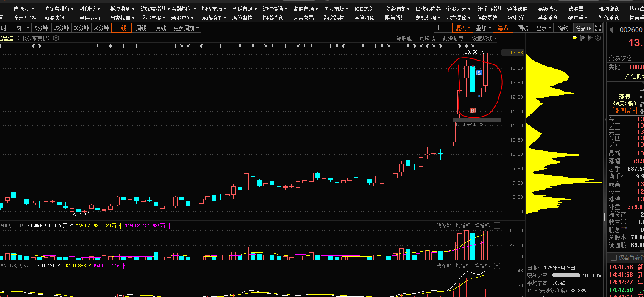Open 设置均线 dropdown
Image resolution: width=644 pixels, height=297 pixels.
[484, 38]
